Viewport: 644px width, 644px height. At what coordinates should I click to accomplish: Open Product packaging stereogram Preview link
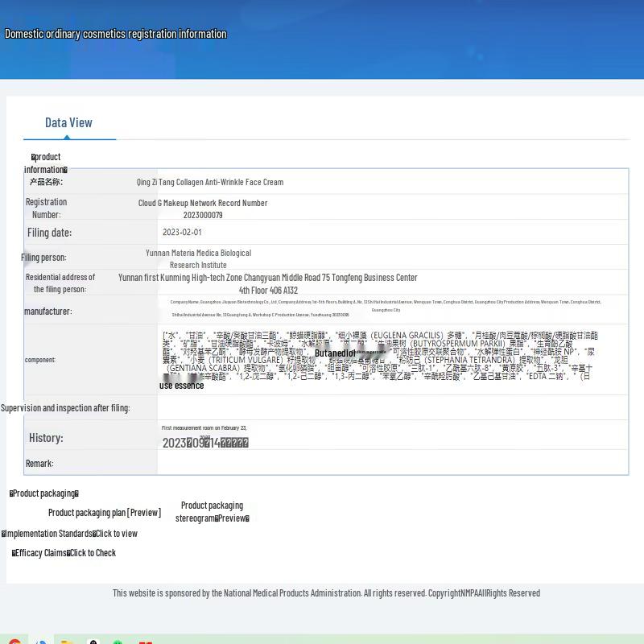[212, 512]
